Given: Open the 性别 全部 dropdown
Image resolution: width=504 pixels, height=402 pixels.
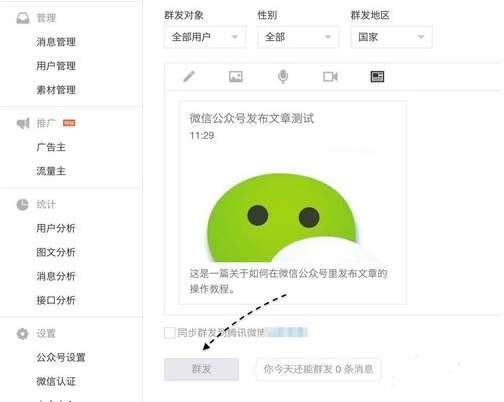Looking at the screenshot, I should [x=298, y=37].
